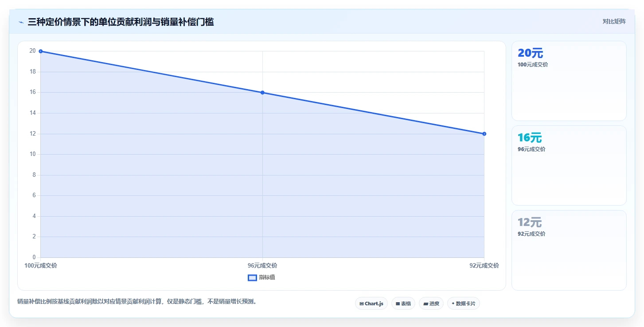
Task: Click the x-axis label 92元成交价
Action: click(x=484, y=266)
